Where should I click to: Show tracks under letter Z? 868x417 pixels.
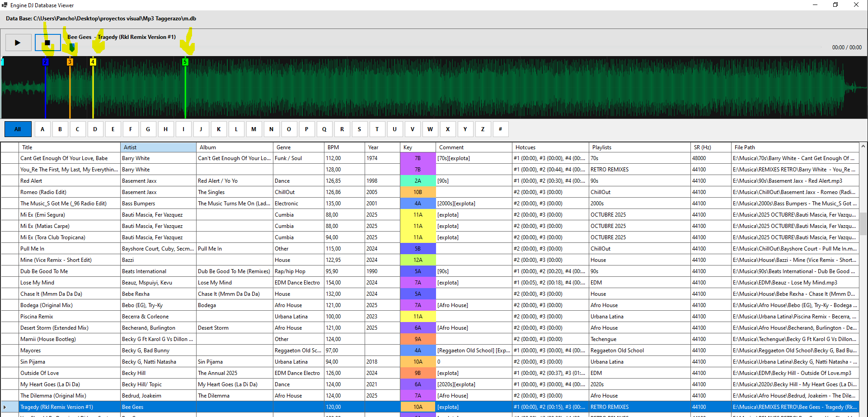click(x=483, y=129)
